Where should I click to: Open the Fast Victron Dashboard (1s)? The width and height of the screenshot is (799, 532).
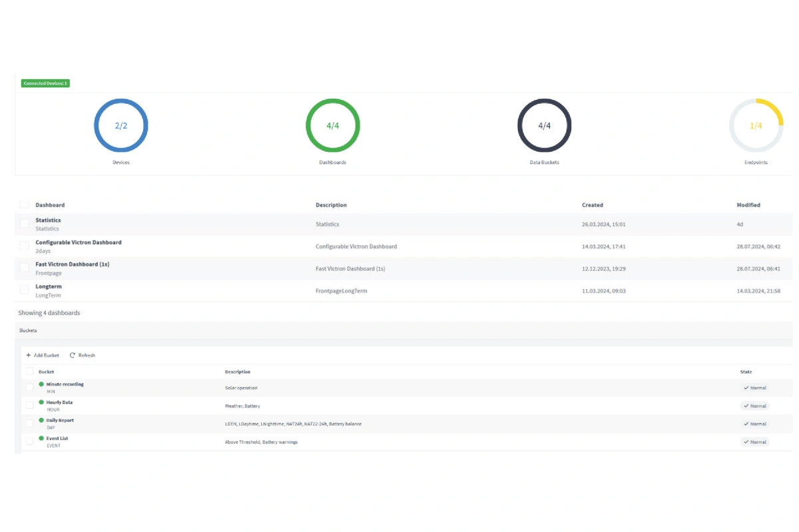coord(73,264)
